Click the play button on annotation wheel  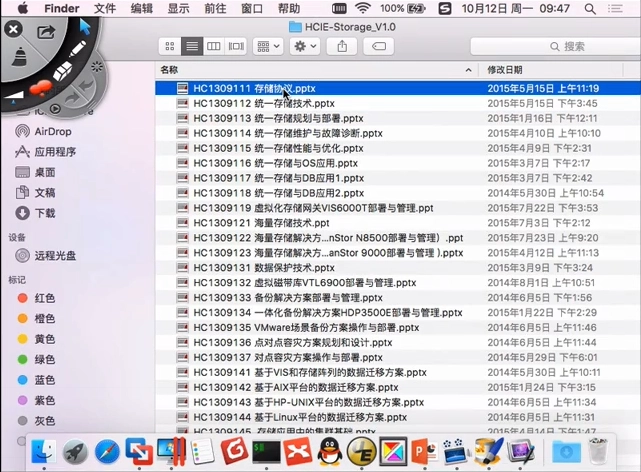click(x=55, y=109)
